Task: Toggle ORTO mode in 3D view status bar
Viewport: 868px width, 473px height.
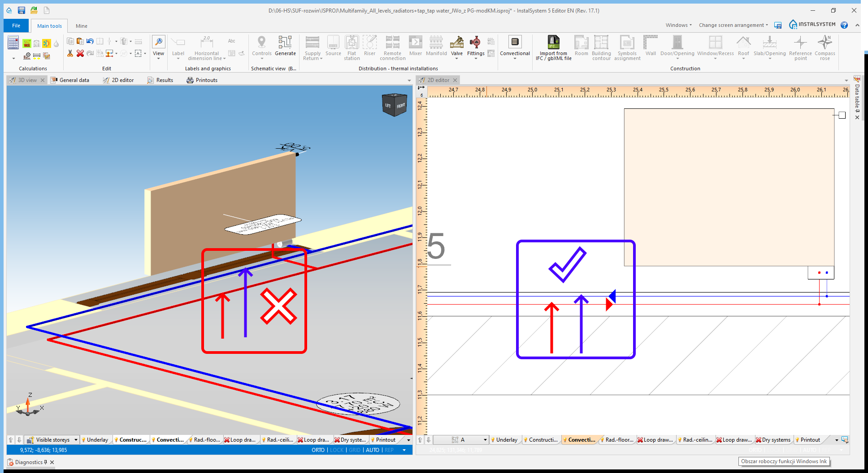Action: coord(318,450)
